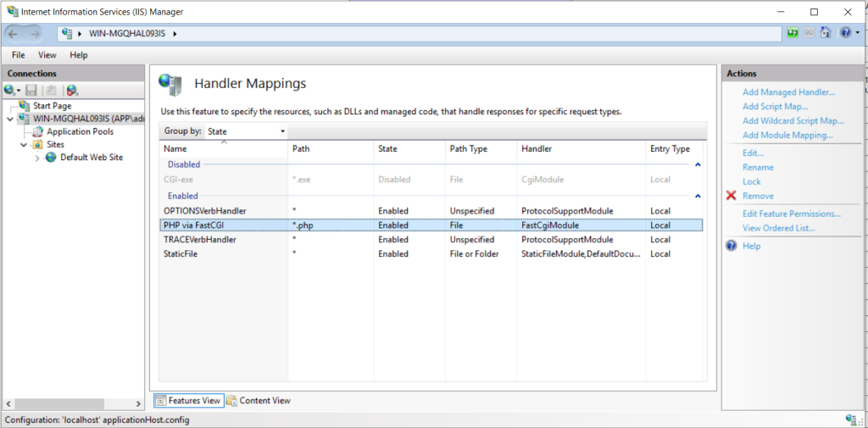Click the Rename action link

(x=758, y=167)
